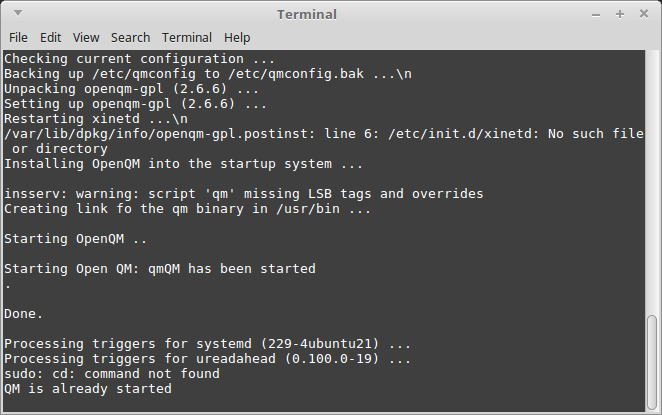The width and height of the screenshot is (662, 415).
Task: Open the View menu
Action: point(86,38)
